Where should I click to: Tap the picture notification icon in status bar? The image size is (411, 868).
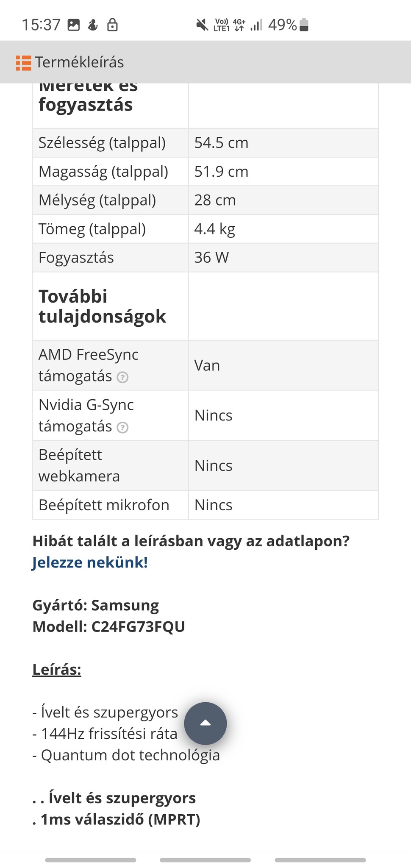point(74,25)
